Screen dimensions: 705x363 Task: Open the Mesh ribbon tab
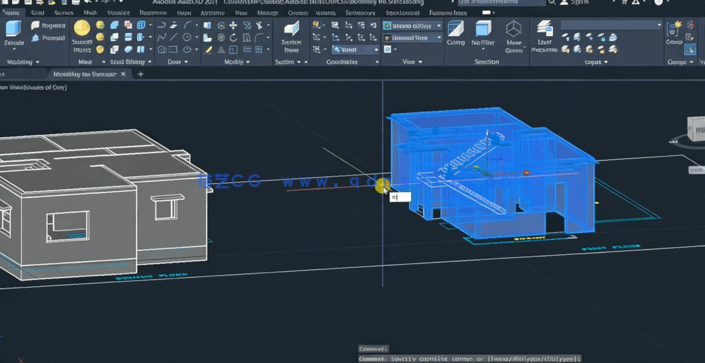(x=90, y=13)
